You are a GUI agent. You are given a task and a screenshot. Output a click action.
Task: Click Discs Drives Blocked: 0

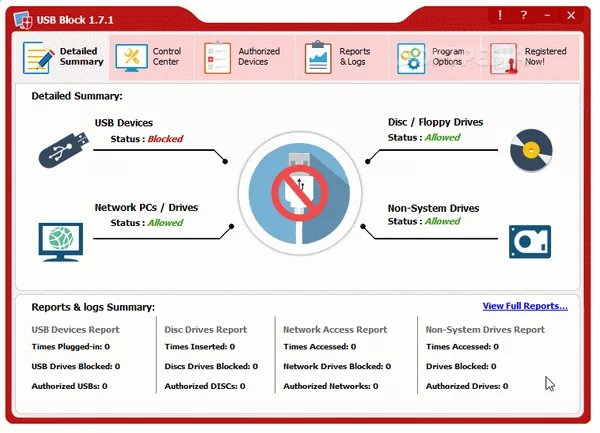coord(211,366)
